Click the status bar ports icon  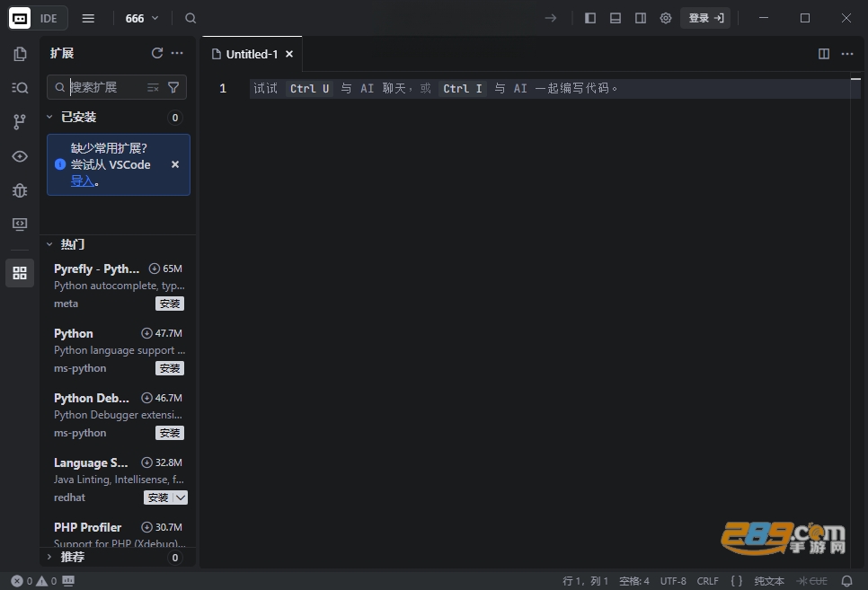[x=68, y=581]
